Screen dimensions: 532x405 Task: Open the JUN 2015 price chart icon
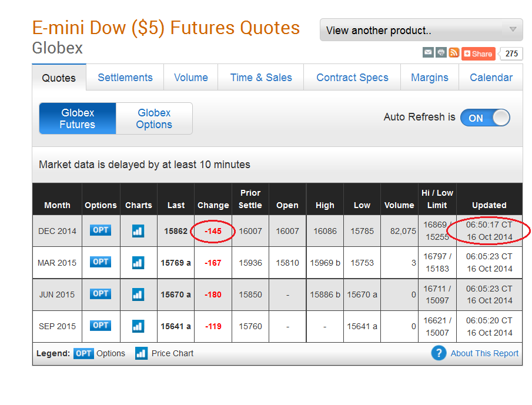pos(138,294)
